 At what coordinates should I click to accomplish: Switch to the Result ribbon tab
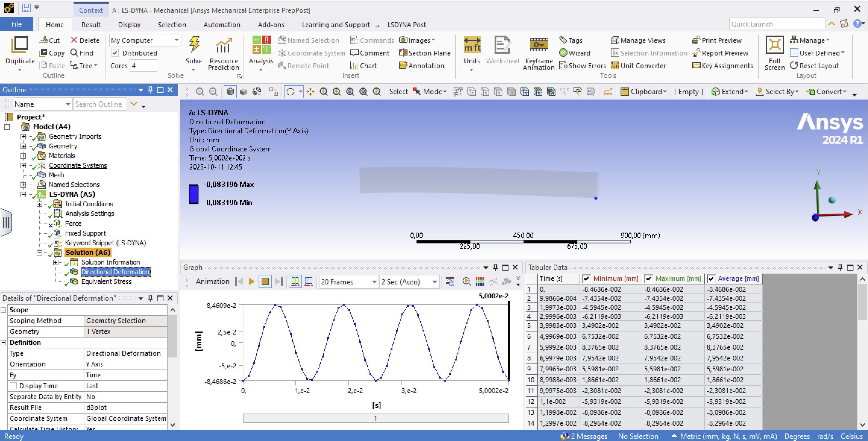91,25
